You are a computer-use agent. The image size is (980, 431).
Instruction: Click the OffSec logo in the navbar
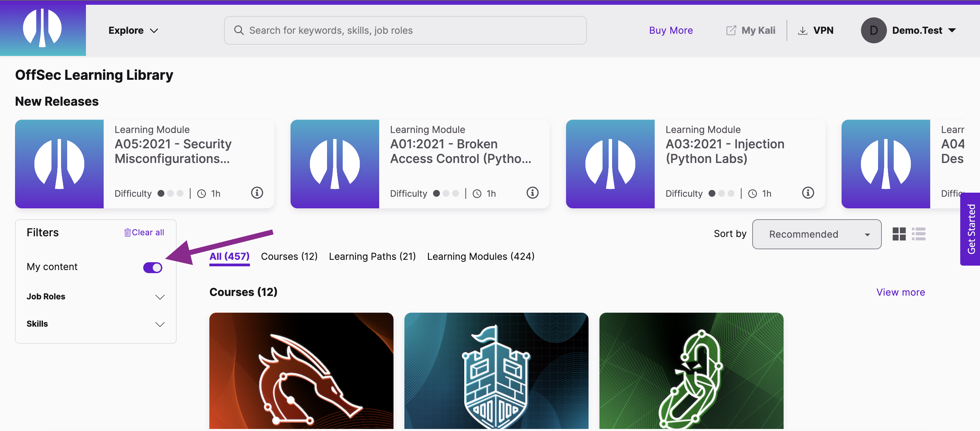pos(43,29)
